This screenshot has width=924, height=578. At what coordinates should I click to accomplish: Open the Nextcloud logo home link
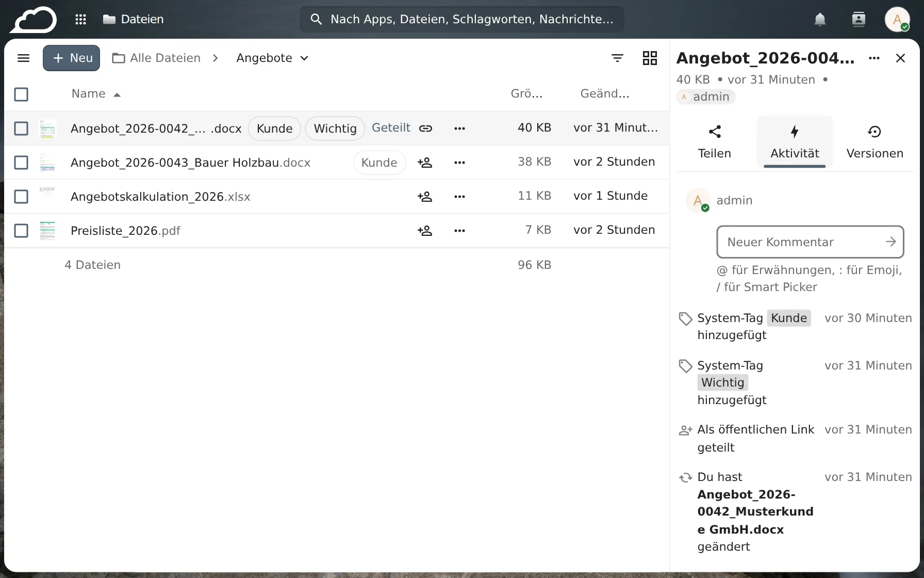click(x=33, y=20)
